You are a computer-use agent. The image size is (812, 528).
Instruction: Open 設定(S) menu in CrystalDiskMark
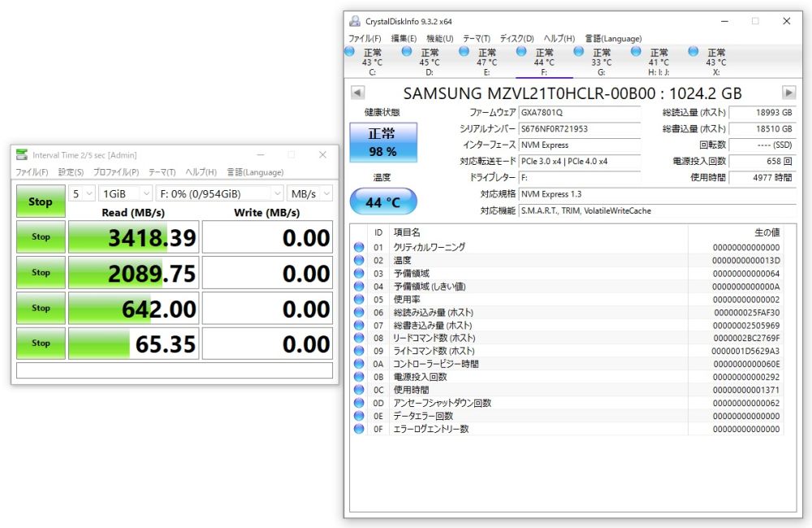click(x=71, y=172)
